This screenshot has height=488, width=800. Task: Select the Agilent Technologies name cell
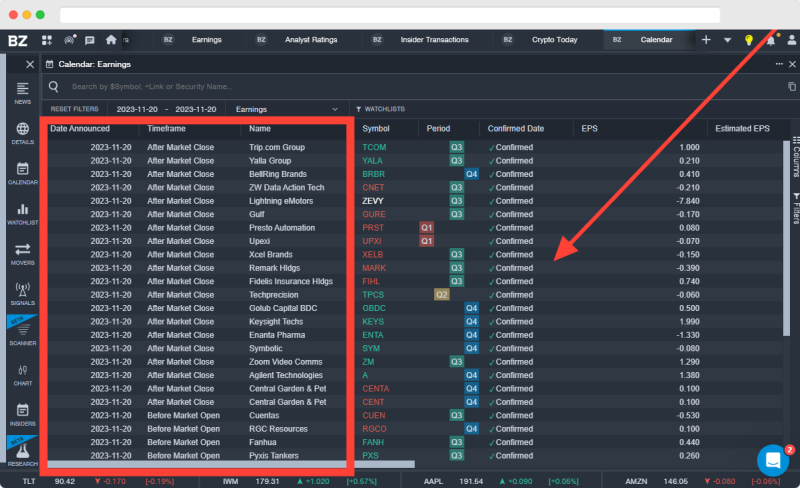pyautogui.click(x=286, y=375)
